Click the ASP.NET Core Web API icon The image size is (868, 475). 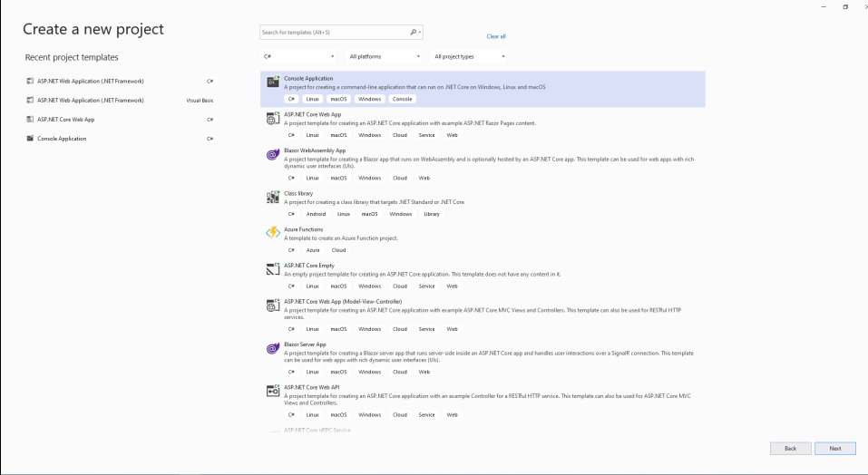(x=272, y=391)
